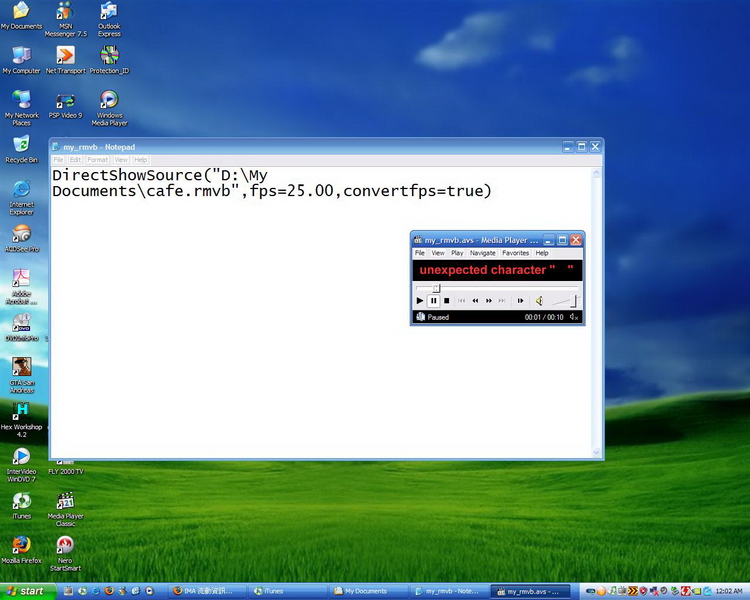Click the Pause button in the player
This screenshot has width=750, height=600.
tap(433, 301)
